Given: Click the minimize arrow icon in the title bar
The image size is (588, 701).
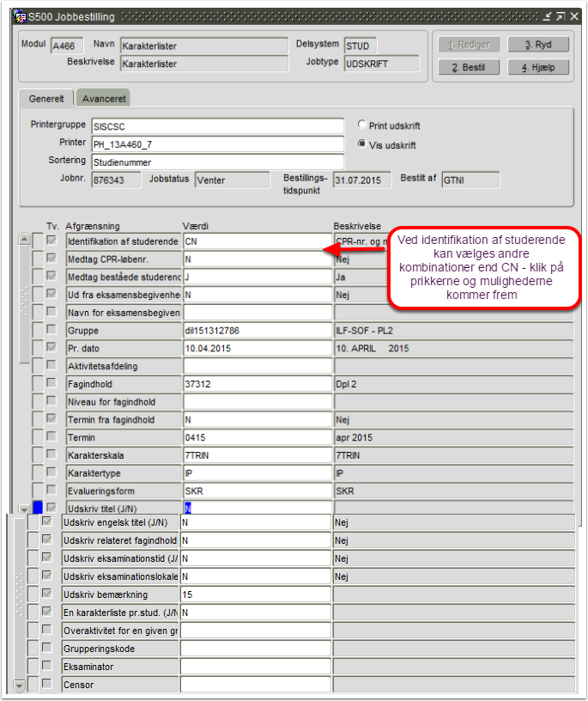Looking at the screenshot, I should (x=548, y=17).
